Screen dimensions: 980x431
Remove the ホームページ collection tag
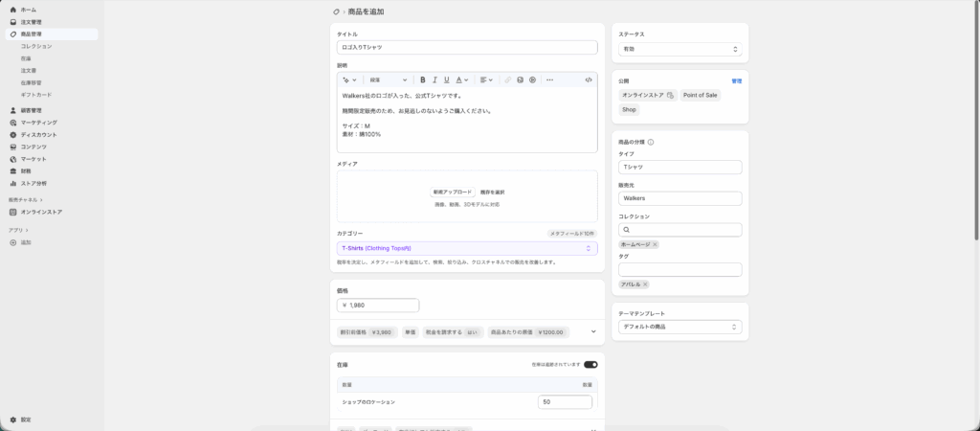(x=655, y=245)
